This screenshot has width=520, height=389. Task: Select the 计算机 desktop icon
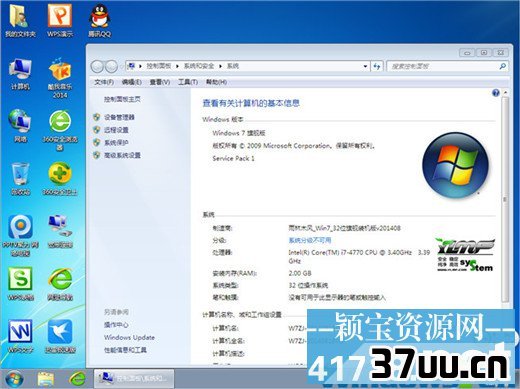[20, 74]
